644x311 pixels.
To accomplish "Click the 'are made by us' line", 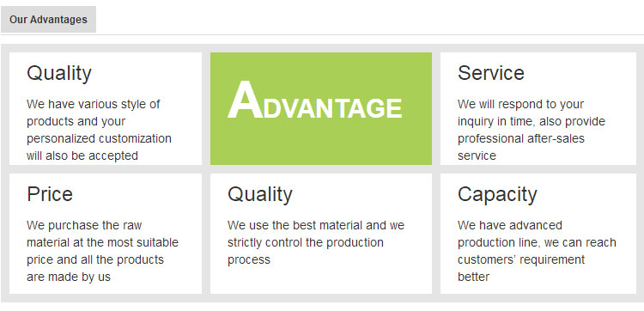I will click(x=69, y=277).
